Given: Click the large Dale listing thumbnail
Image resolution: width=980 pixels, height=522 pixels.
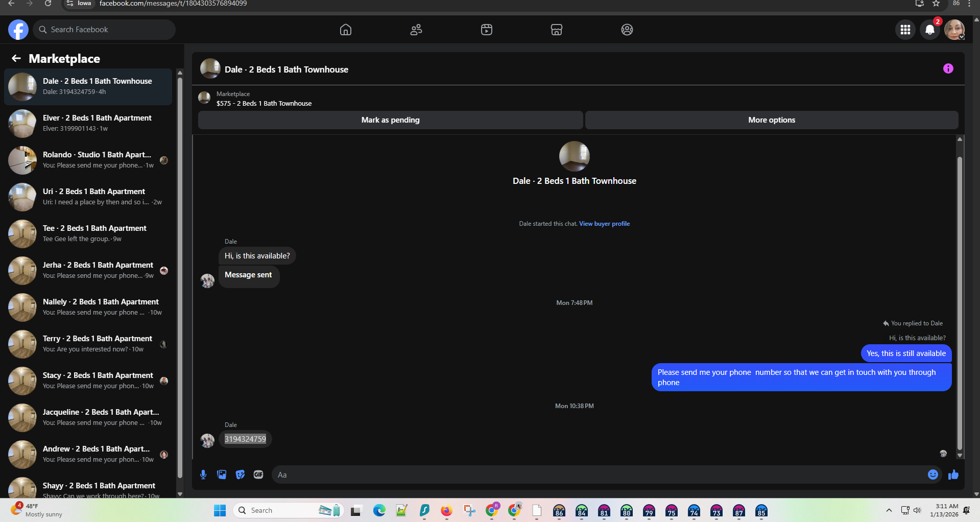Looking at the screenshot, I should (575, 156).
